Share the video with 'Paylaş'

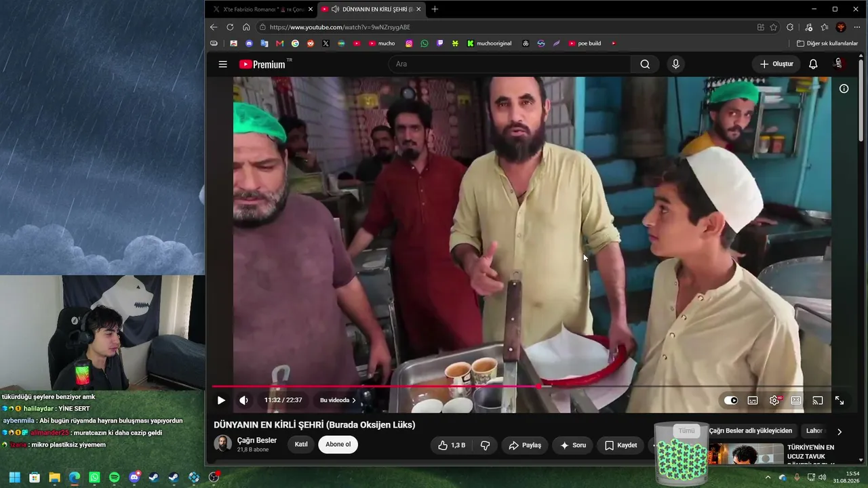click(525, 445)
